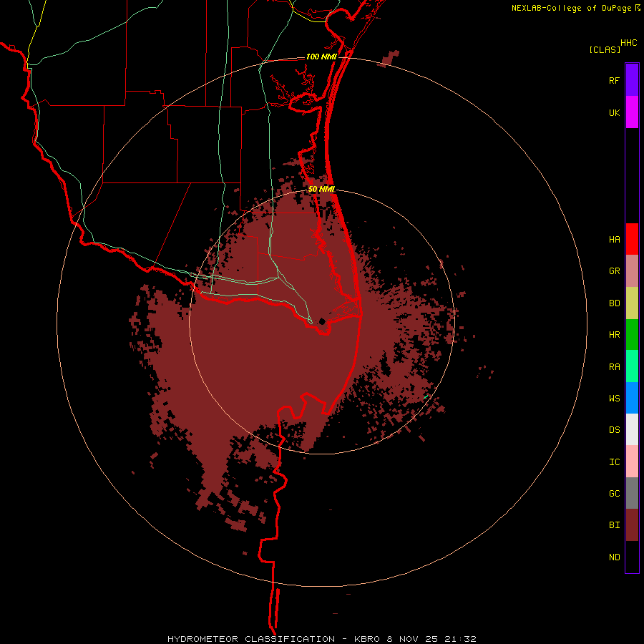Click the RA light green swatch
Viewport: 644px width, 644px height.
tap(632, 366)
